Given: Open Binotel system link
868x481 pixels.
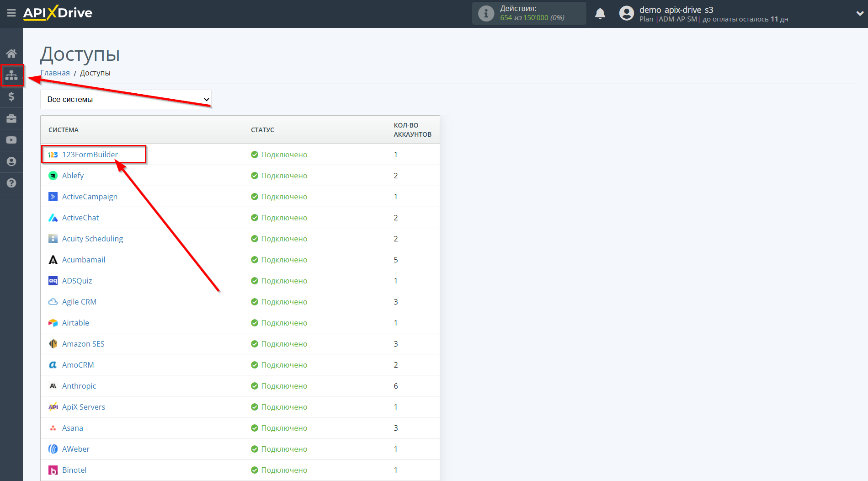Looking at the screenshot, I should pos(74,470).
